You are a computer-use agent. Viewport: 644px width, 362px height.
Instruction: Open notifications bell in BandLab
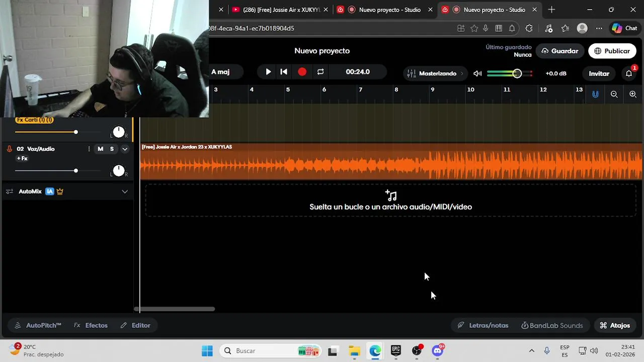point(629,73)
